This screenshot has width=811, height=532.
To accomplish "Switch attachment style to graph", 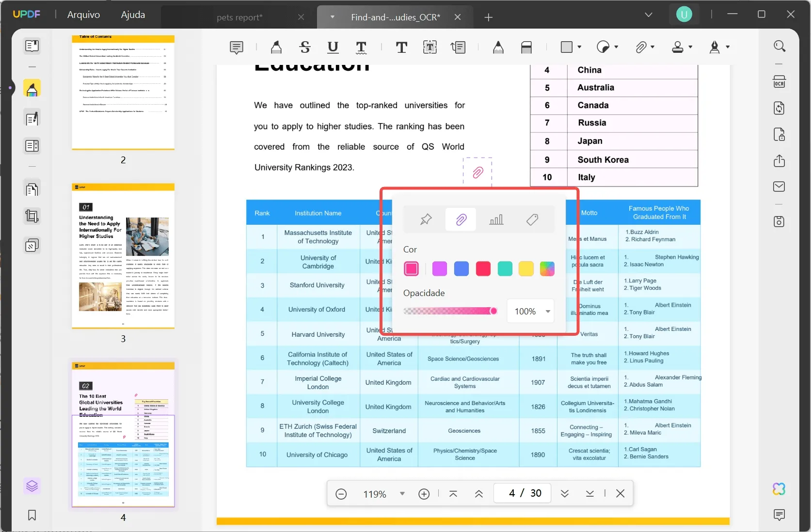I will point(496,219).
